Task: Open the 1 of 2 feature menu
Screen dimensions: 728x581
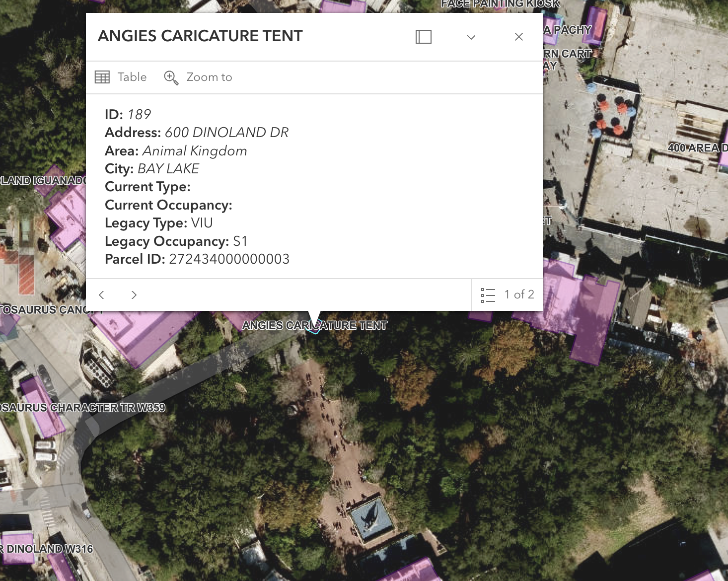Action: click(x=508, y=295)
